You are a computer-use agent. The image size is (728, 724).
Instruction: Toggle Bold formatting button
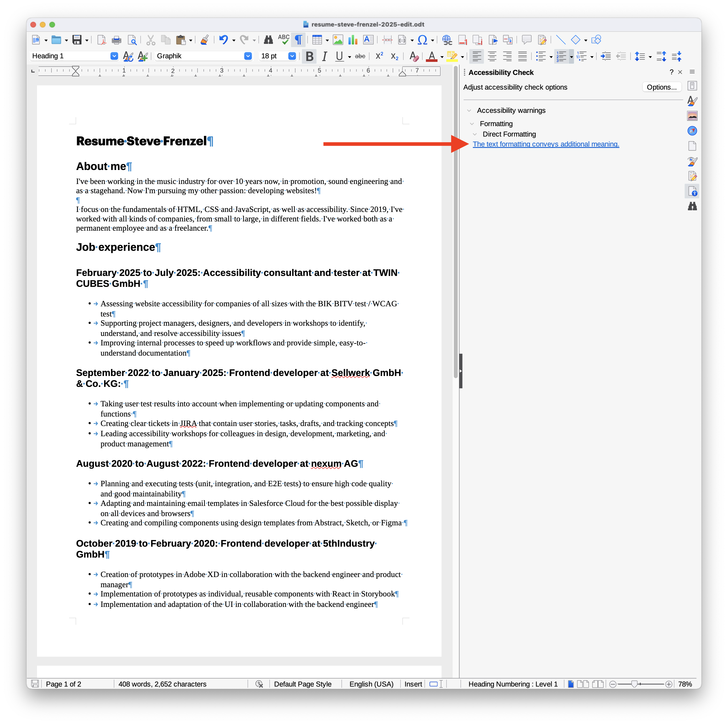point(309,56)
